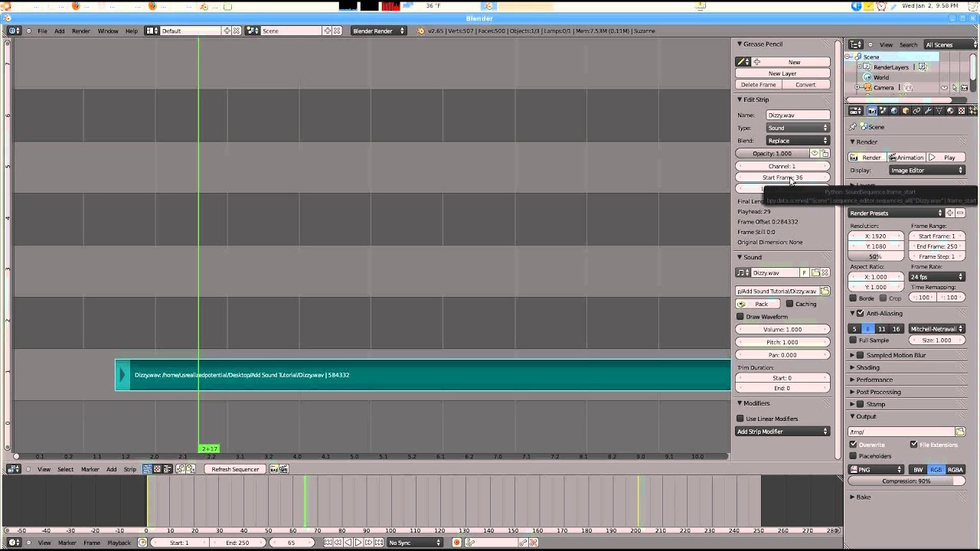
Task: Click the Refresh Sequencer button
Action: (x=235, y=469)
